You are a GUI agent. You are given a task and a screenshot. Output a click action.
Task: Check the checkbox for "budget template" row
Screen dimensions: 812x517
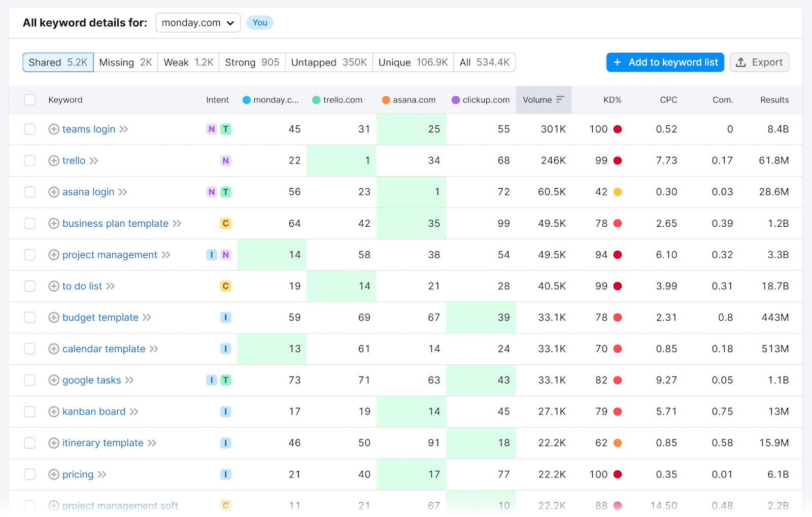(29, 317)
